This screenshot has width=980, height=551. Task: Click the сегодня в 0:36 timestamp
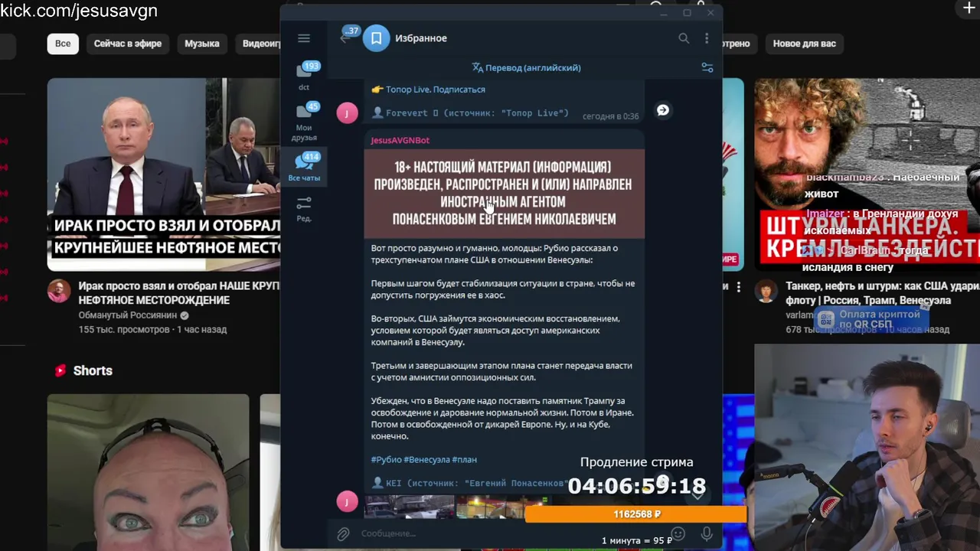tap(610, 116)
